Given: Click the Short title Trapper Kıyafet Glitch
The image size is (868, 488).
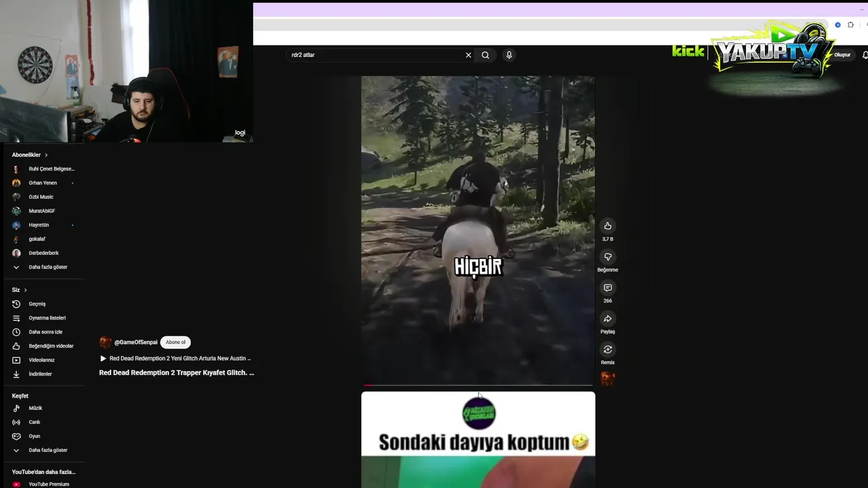Looking at the screenshot, I should [176, 373].
